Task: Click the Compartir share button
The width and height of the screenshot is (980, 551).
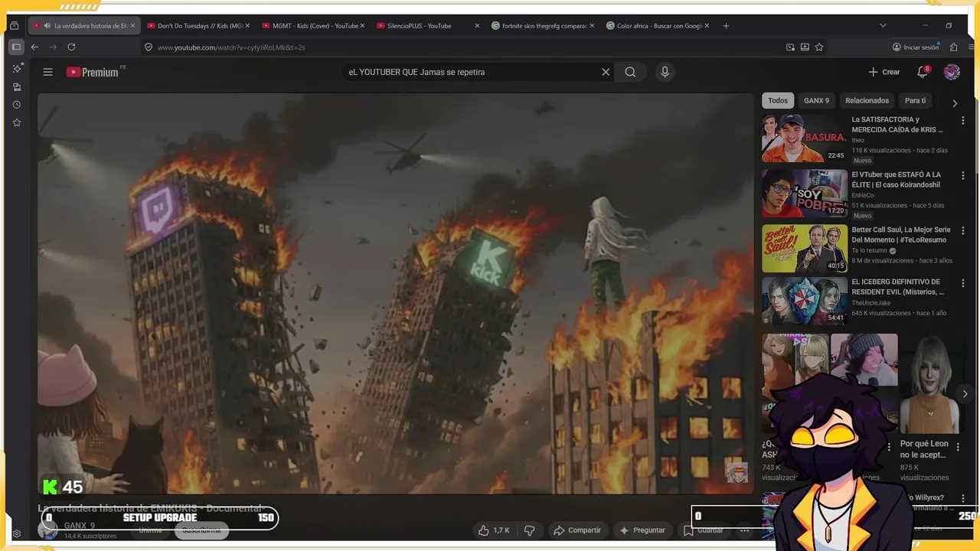Action: click(577, 530)
